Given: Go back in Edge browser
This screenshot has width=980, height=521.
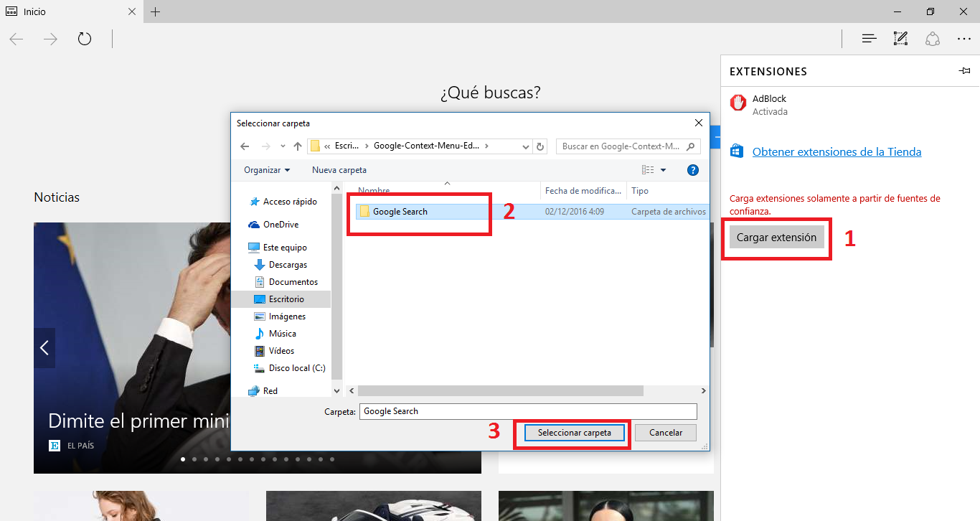Looking at the screenshot, I should click(x=17, y=39).
